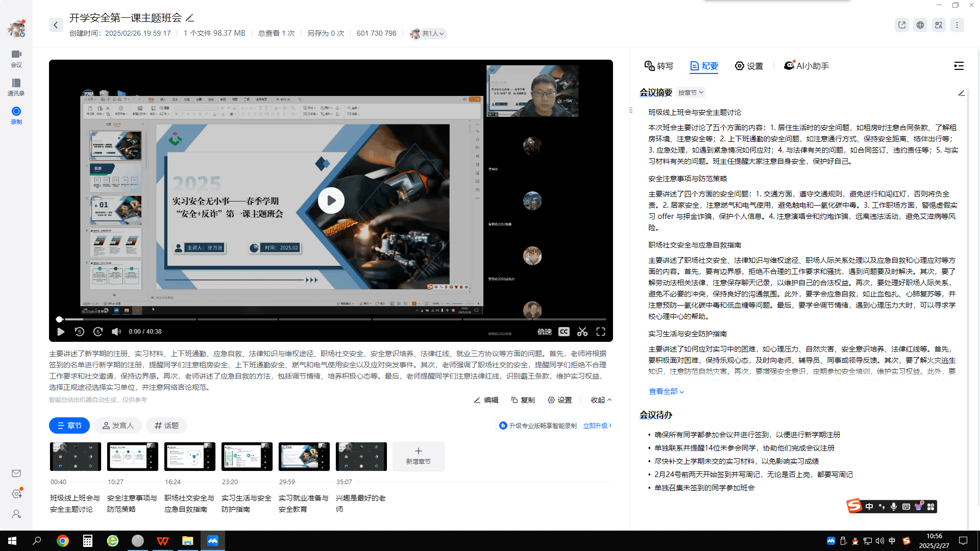Open the chapter thumbnail at 16:24
This screenshot has width=980, height=551.
click(189, 457)
